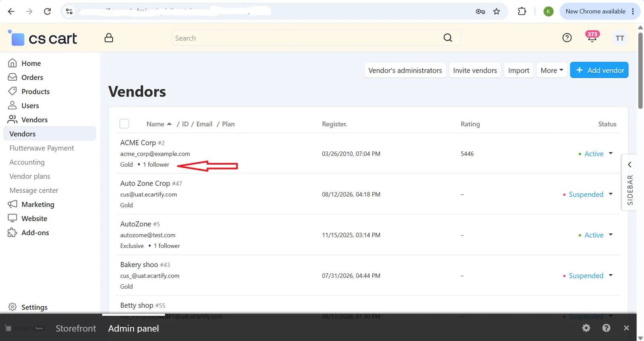Bookmark this page with star icon
The image size is (644, 341).
(497, 11)
